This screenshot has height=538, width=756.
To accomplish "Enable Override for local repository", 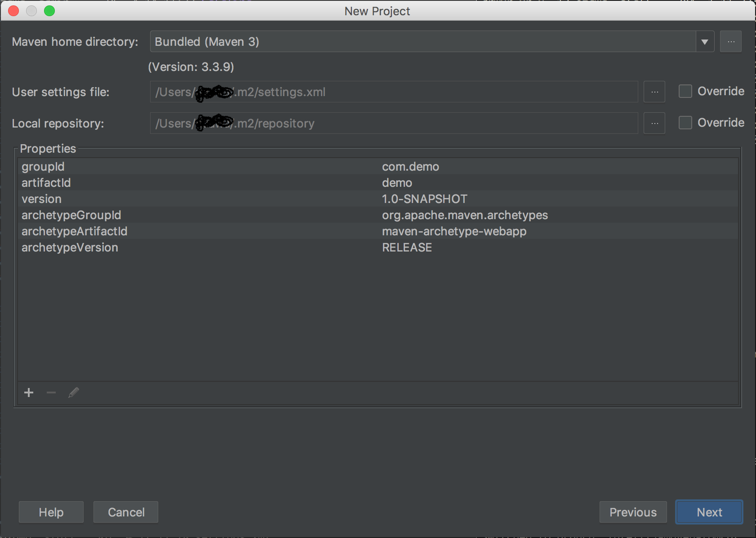I will click(685, 123).
